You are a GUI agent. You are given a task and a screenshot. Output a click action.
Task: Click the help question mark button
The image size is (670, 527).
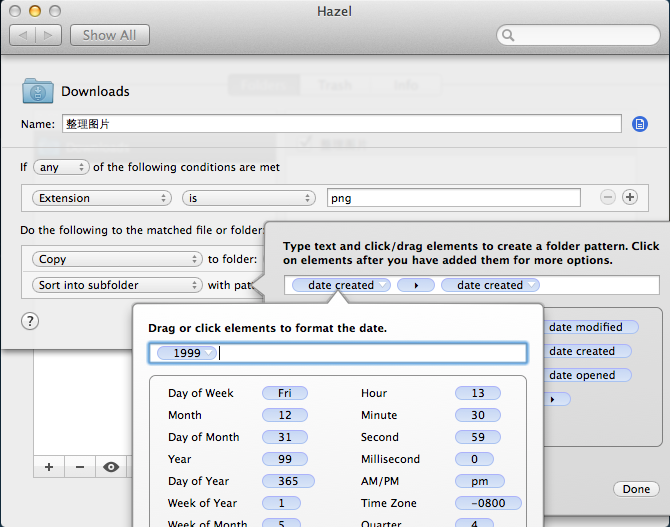30,321
